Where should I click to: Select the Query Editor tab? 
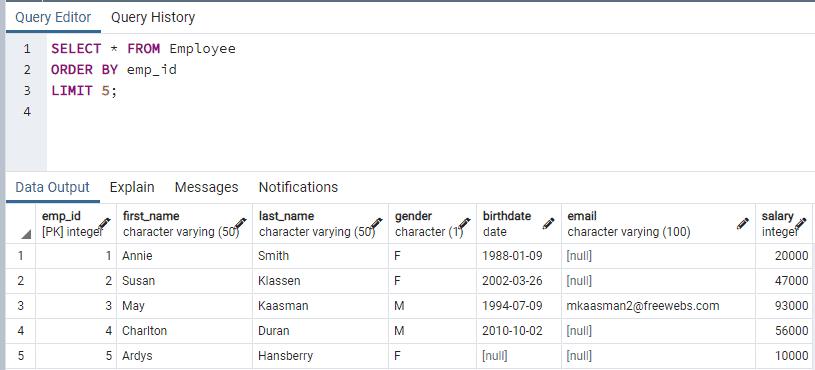(53, 18)
